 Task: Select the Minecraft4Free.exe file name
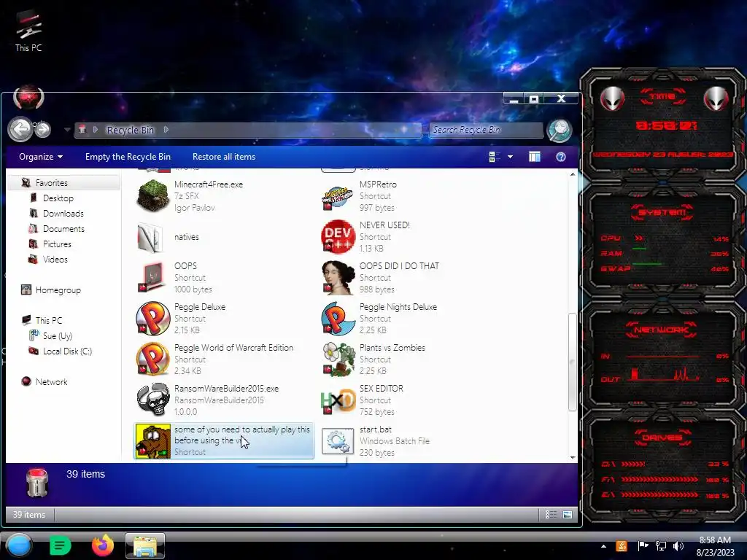(x=209, y=184)
